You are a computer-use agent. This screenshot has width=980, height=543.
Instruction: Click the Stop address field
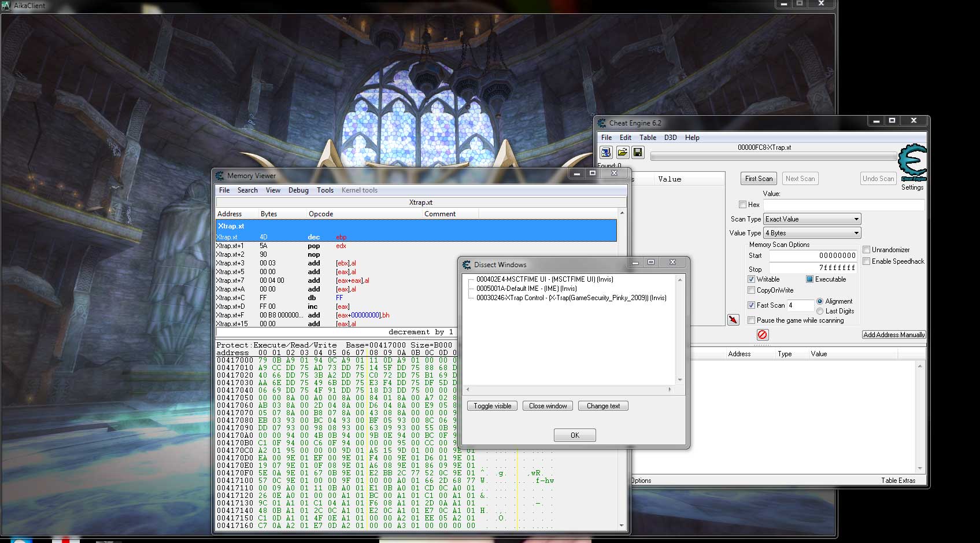point(813,268)
